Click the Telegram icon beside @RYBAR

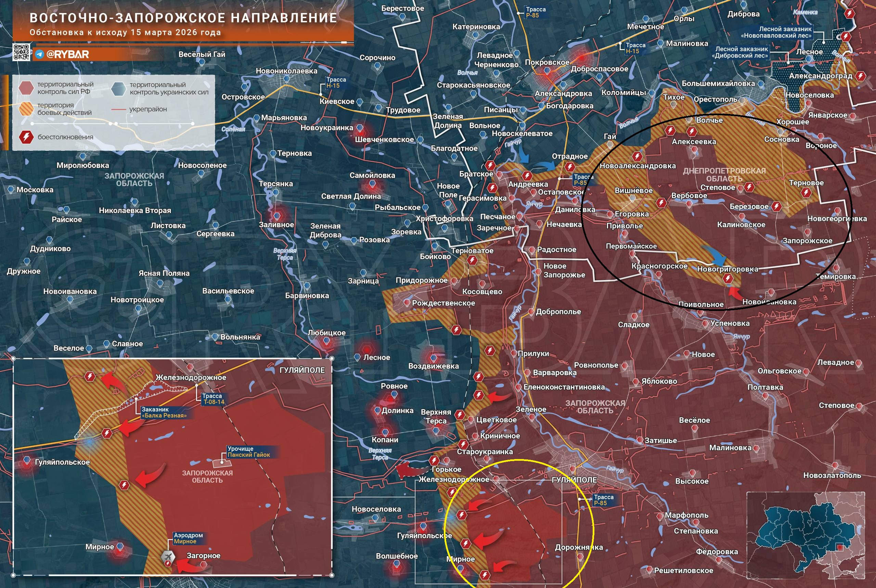pyautogui.click(x=39, y=54)
